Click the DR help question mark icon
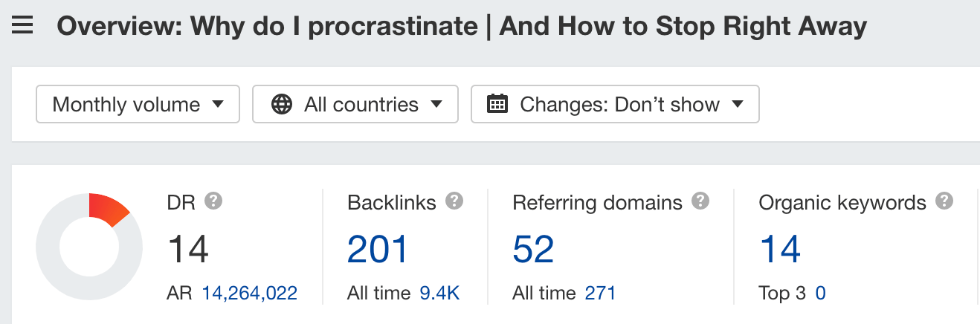 pyautogui.click(x=213, y=201)
